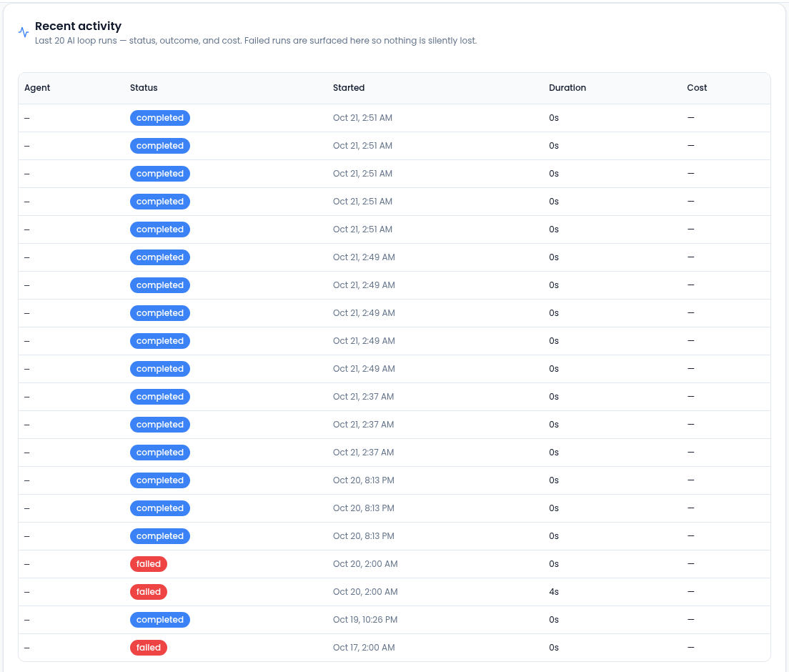Sort by the Agent column header

tap(37, 88)
